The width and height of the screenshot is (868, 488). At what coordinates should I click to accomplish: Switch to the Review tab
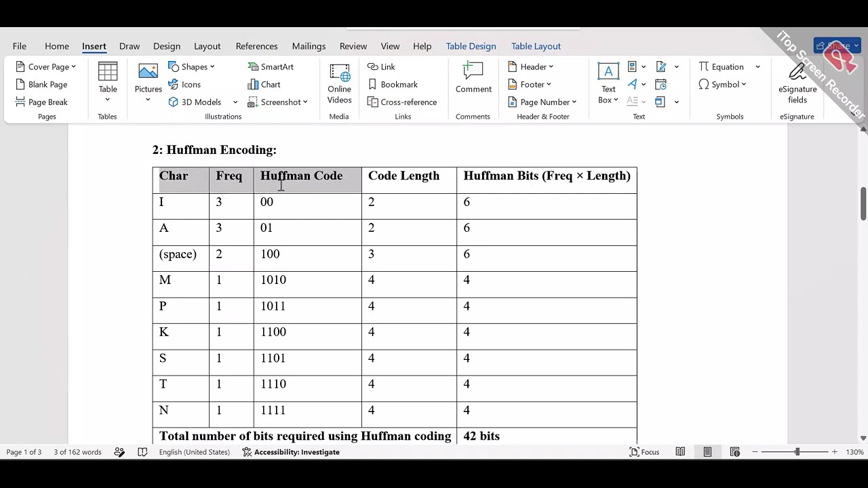[x=353, y=46]
